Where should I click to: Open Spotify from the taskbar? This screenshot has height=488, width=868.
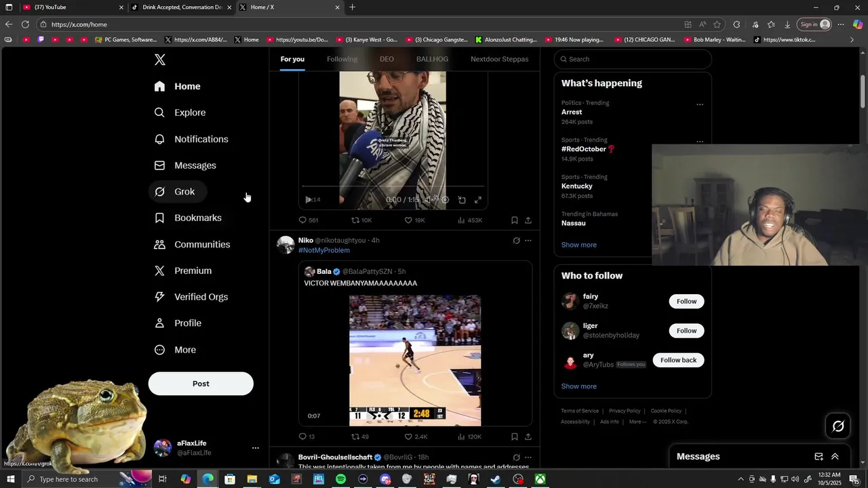click(340, 479)
